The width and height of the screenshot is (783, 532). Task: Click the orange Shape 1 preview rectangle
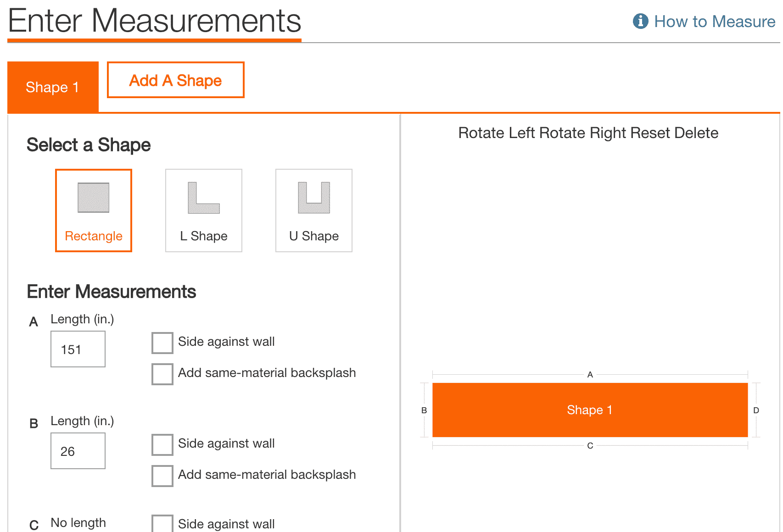click(x=590, y=410)
